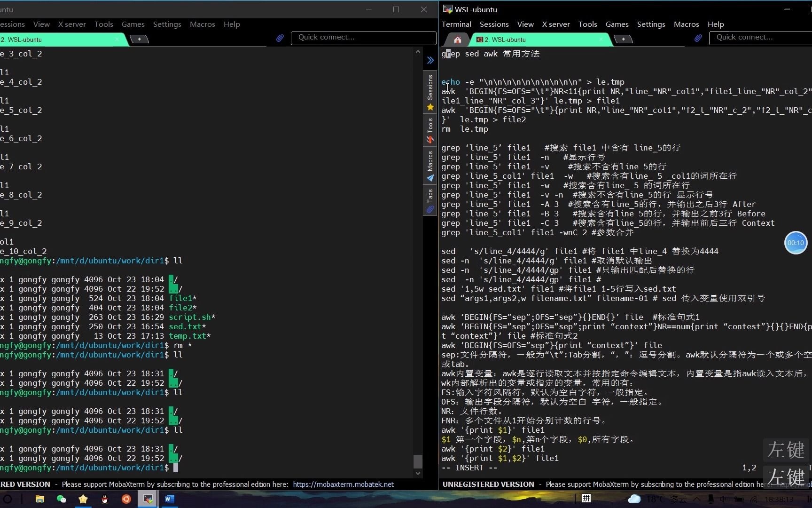The image size is (812, 508).
Task: Open the yellow star app in taskbar
Action: point(83,499)
